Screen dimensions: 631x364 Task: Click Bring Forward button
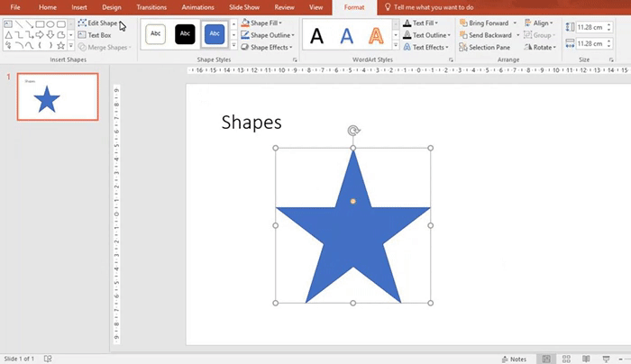[485, 23]
